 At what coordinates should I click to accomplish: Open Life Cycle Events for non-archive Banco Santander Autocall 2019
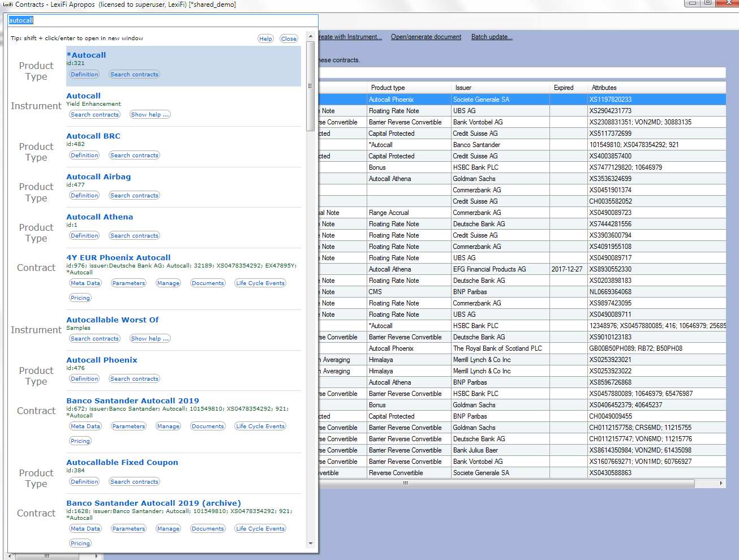[x=260, y=427]
